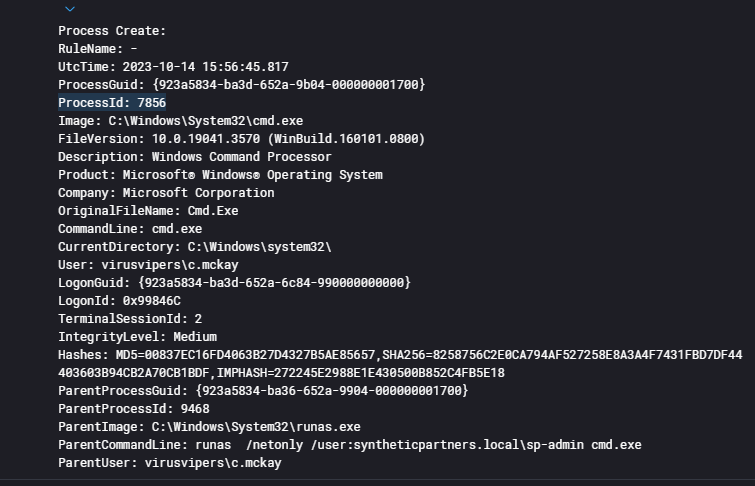Collapse the event details chevron
Screen dimensions: 755x486
pyautogui.click(x=69, y=9)
